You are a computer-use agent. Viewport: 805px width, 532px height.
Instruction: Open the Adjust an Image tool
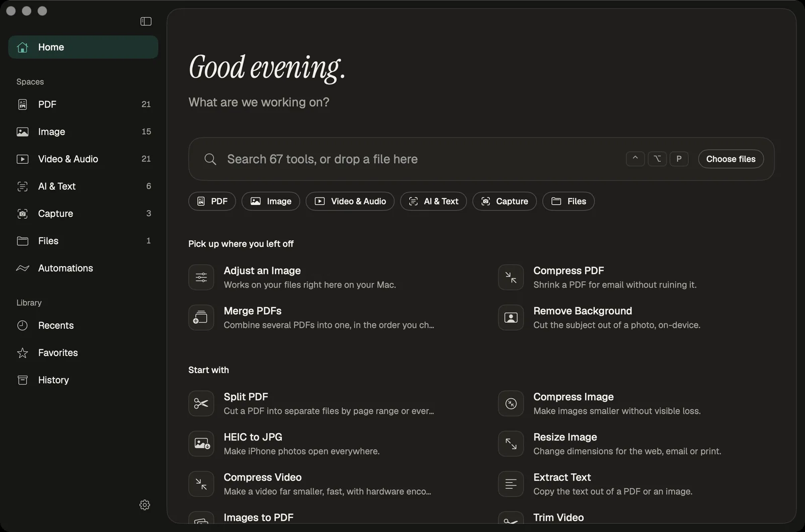click(312, 277)
